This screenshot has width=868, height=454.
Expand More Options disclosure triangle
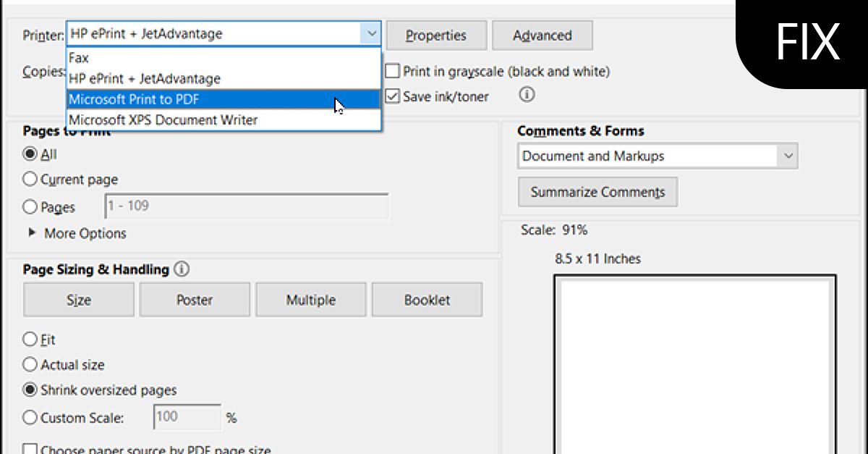[33, 233]
